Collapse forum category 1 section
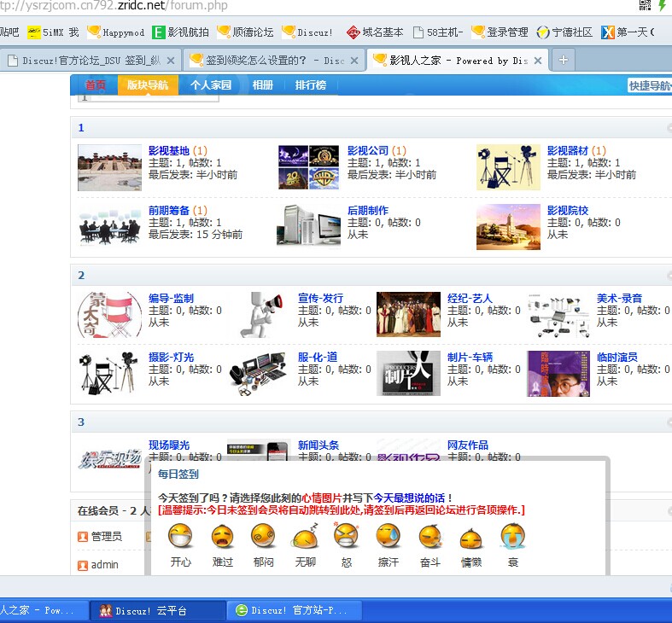Screen dimensions: 672x623 669,128
